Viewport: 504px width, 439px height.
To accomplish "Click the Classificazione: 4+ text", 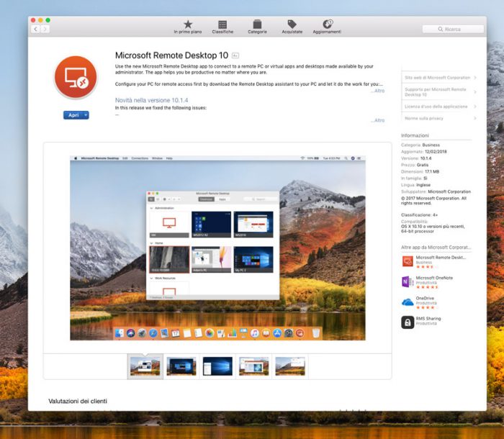I will click(419, 214).
